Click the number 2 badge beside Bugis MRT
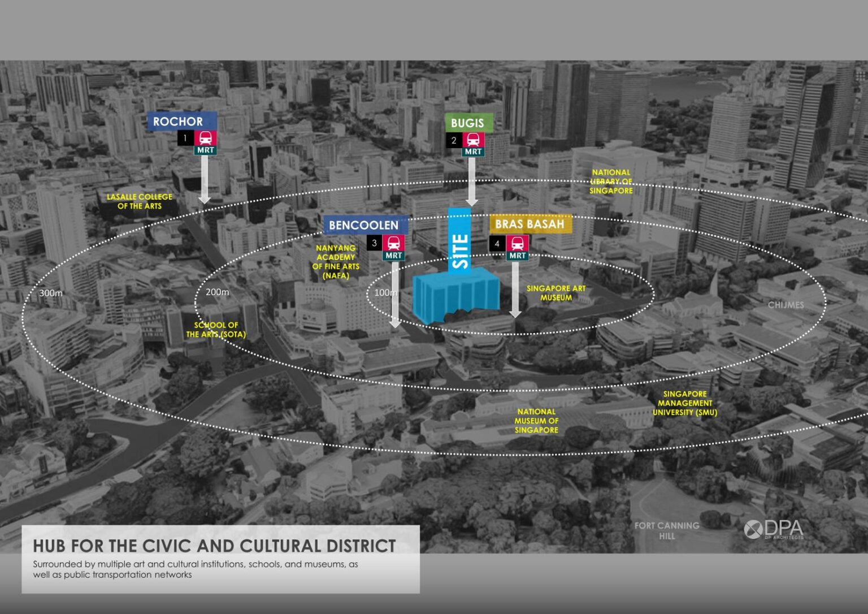868x614 pixels. [454, 140]
